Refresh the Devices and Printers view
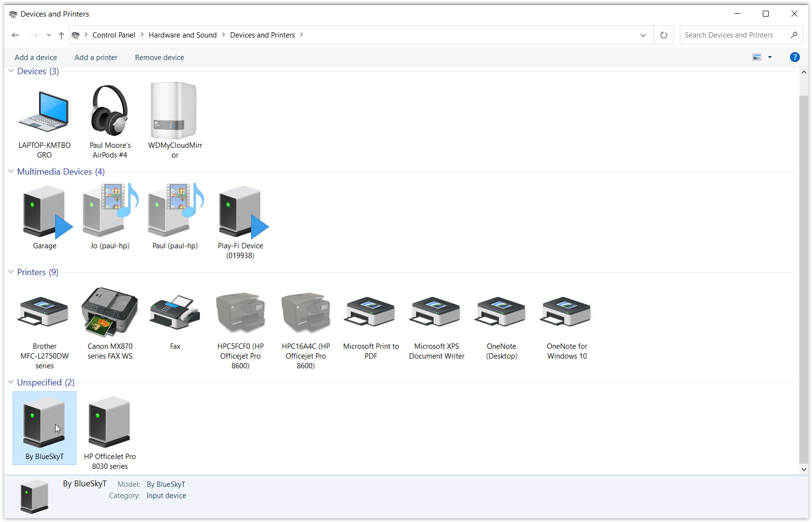This screenshot has width=812, height=522. pyautogui.click(x=663, y=35)
